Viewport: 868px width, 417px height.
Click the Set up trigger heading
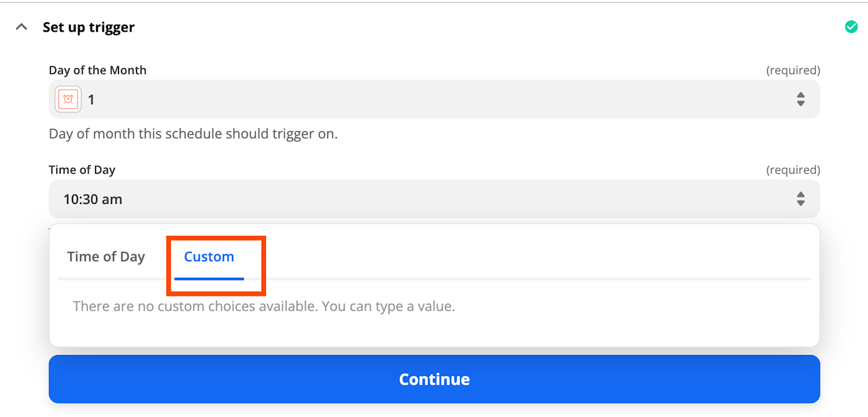point(89,27)
